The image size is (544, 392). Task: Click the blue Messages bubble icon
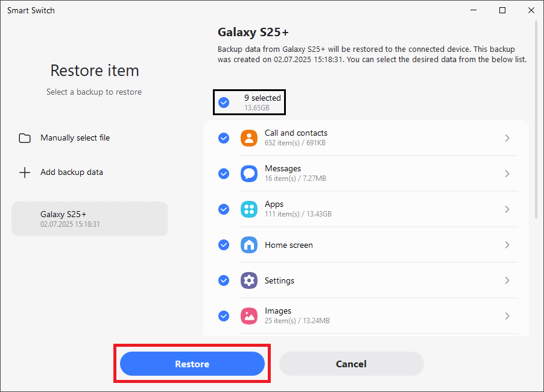tap(248, 174)
